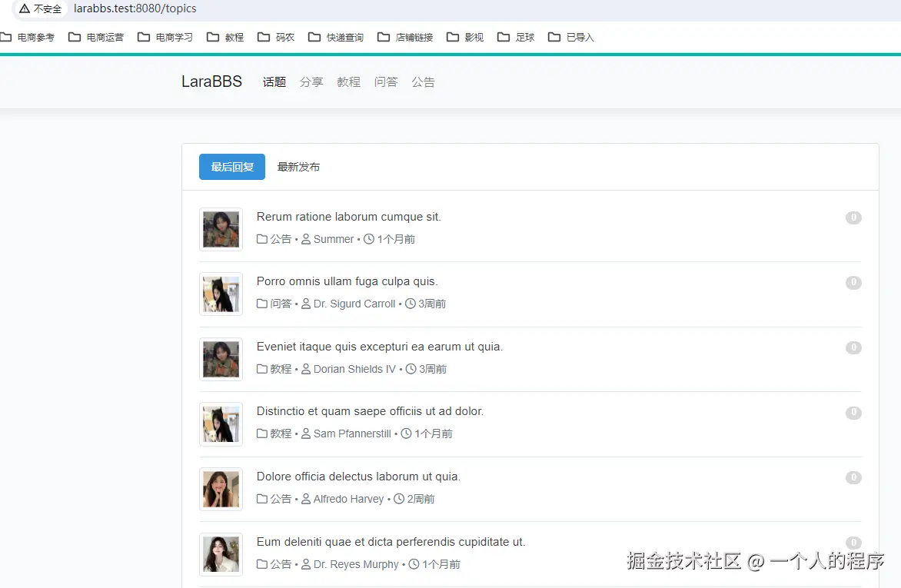The height and width of the screenshot is (588, 901).
Task: Open the 电商学习 bookmark folder
Action: [x=165, y=38]
